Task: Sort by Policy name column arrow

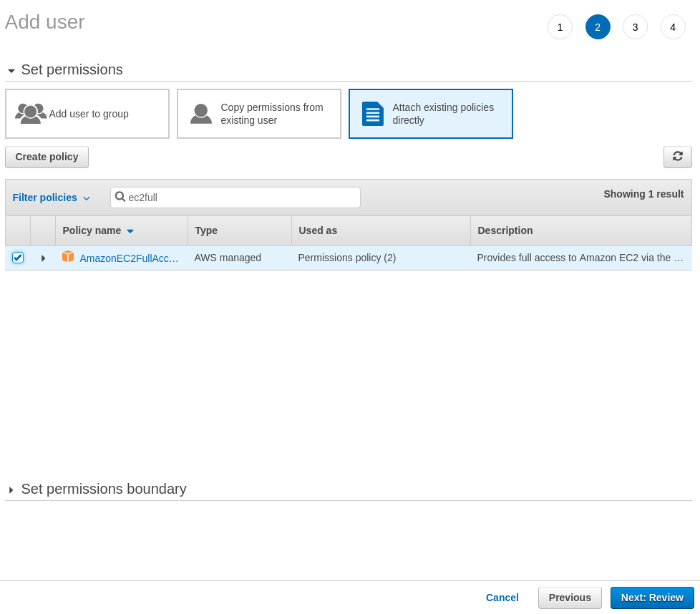Action: pos(130,231)
